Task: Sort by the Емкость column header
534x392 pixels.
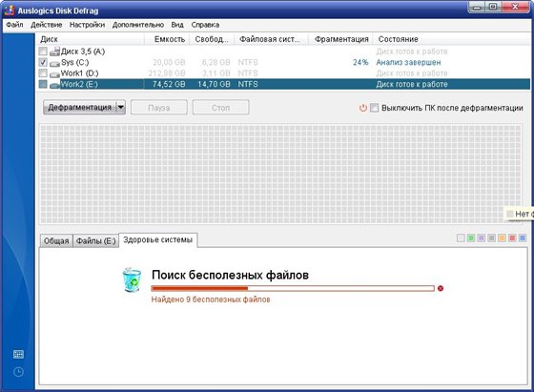Action: [167, 39]
